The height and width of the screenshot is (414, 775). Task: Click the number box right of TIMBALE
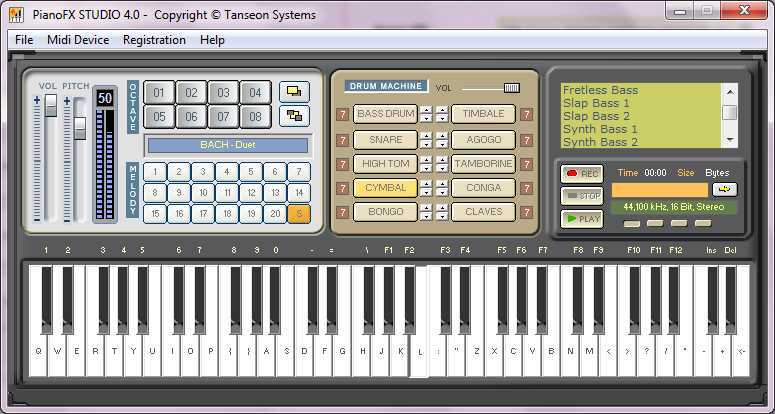pos(527,115)
